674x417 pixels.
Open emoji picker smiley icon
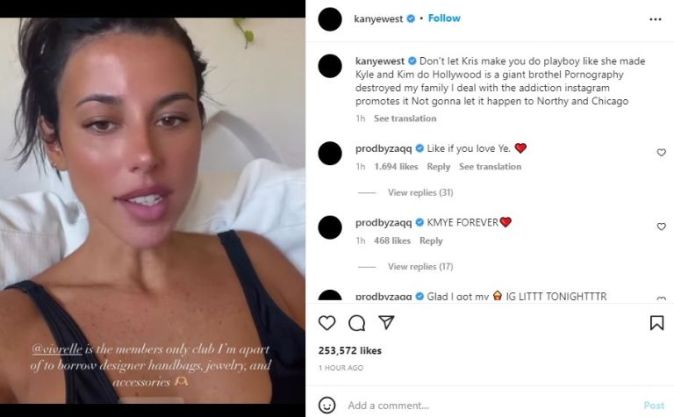click(x=327, y=405)
